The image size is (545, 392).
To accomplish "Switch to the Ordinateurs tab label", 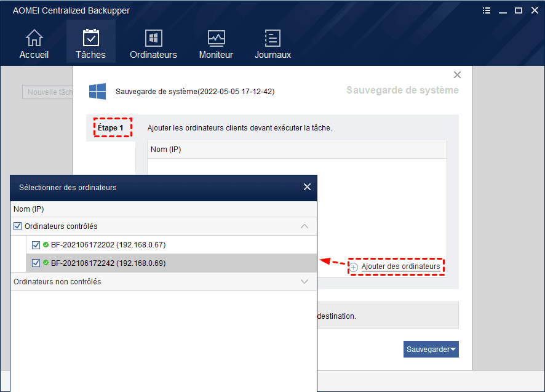I will pos(153,55).
